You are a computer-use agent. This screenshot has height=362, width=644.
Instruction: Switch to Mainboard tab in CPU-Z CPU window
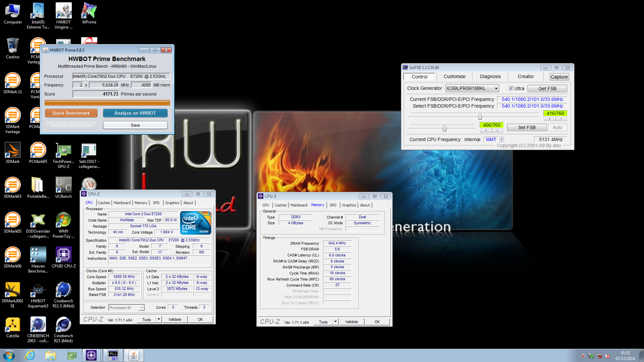[x=122, y=203]
